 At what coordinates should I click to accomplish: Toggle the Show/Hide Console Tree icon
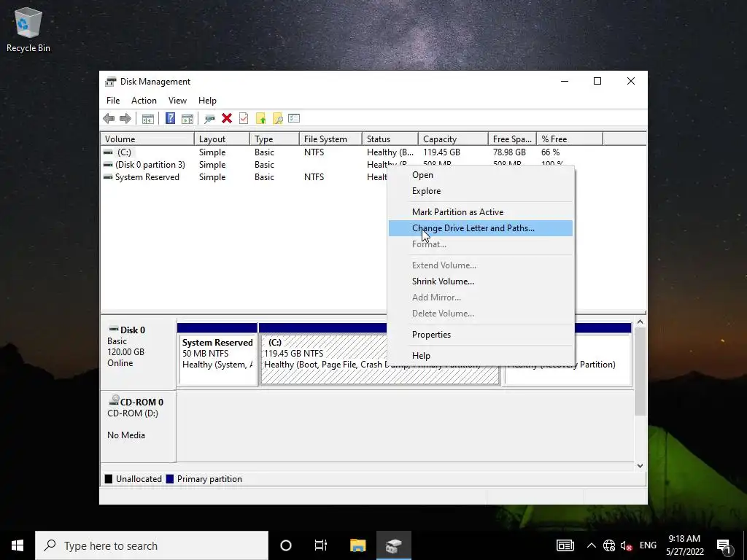click(x=148, y=119)
